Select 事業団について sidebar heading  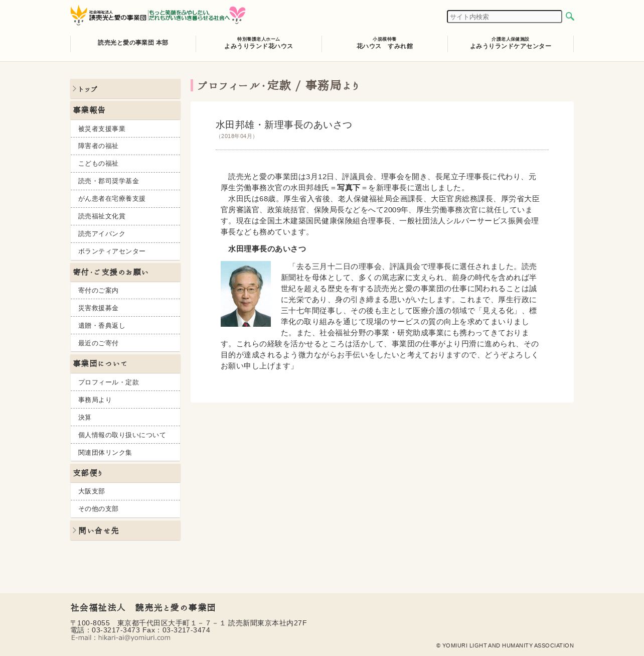pos(125,363)
